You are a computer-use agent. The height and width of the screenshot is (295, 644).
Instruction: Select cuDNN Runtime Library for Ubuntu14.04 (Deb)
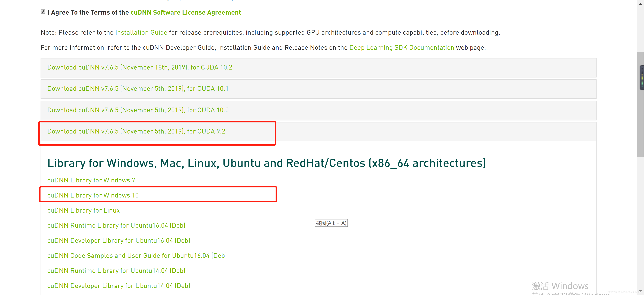click(x=116, y=271)
